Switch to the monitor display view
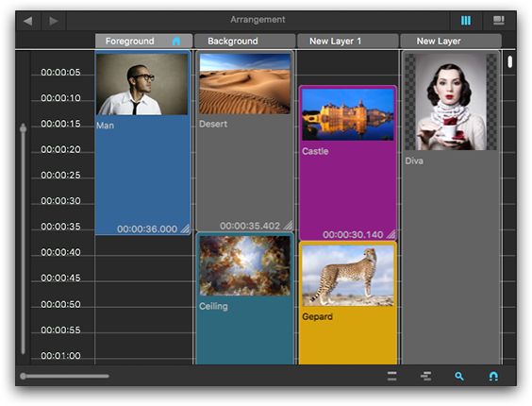The width and height of the screenshot is (532, 406). coord(498,21)
